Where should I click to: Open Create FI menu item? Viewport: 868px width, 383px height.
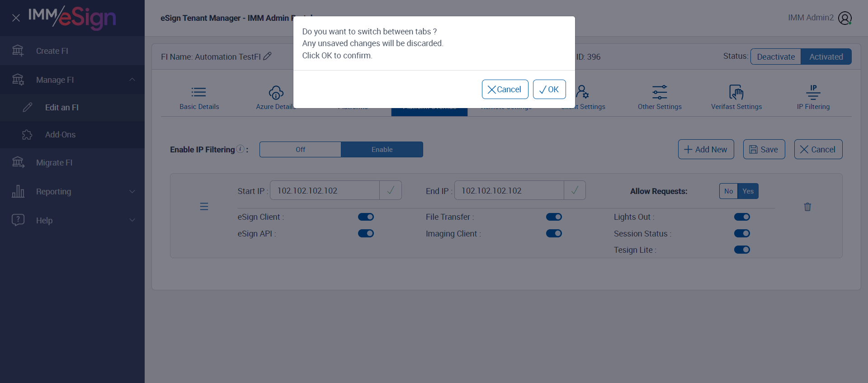[x=72, y=51]
